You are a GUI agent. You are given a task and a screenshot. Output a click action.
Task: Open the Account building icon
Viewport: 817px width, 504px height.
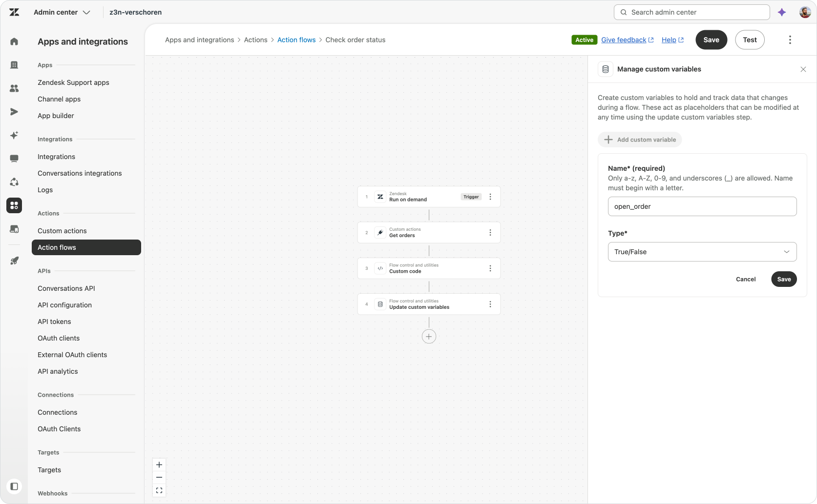pyautogui.click(x=14, y=65)
